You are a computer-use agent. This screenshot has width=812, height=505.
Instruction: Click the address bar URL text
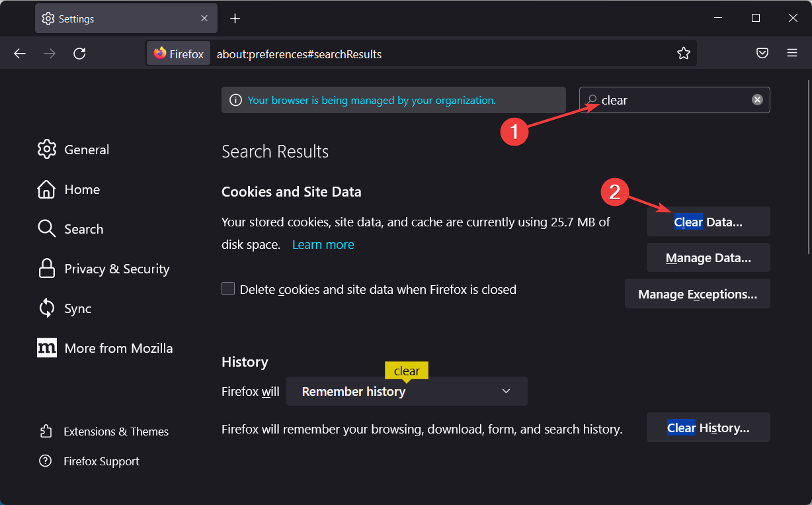click(299, 54)
